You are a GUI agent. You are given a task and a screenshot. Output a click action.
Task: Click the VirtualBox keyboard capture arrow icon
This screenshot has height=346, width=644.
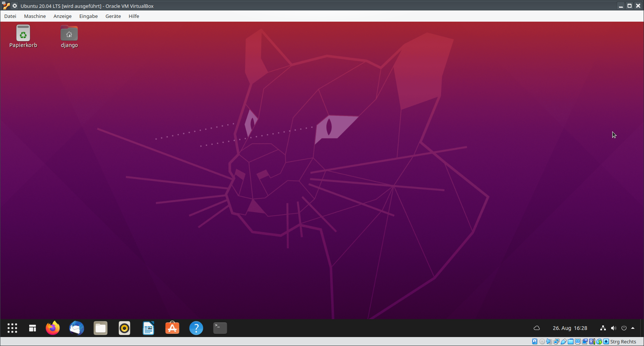pyautogui.click(x=606, y=342)
